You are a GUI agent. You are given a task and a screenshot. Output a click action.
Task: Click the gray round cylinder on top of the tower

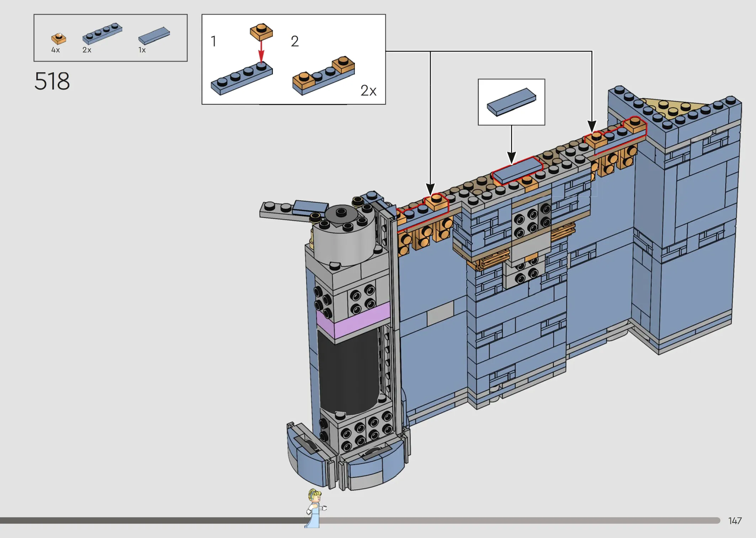pyautogui.click(x=344, y=235)
